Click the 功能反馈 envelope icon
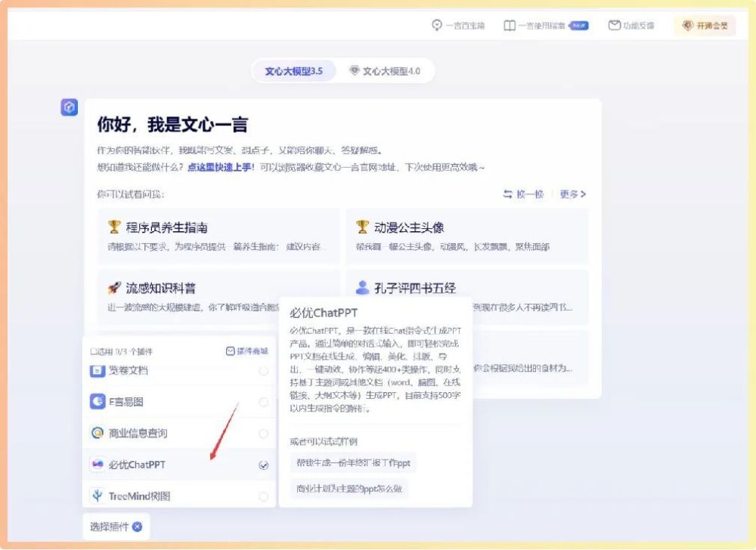The height and width of the screenshot is (550, 756). click(614, 26)
